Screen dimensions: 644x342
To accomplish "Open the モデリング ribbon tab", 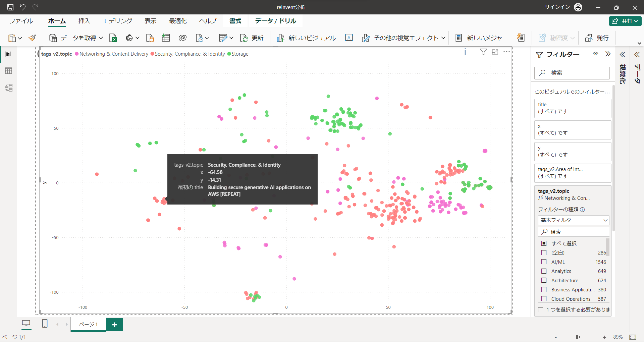I will (117, 21).
